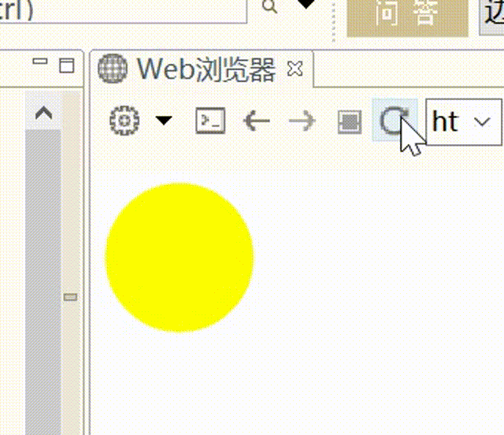Click the stop loading square icon
Viewport: 504px width, 435px height.
(350, 121)
